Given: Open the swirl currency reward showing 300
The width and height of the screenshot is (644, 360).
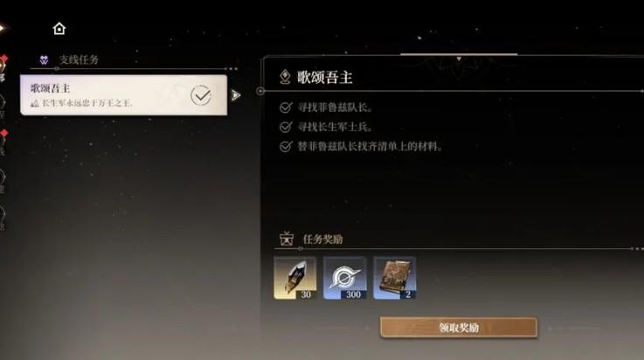Looking at the screenshot, I should 344,278.
